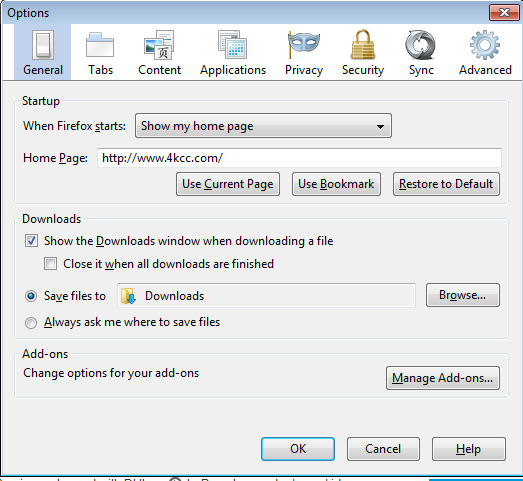This screenshot has width=523, height=481.
Task: Click the 'Change options for your add-ons' text
Action: (x=111, y=373)
